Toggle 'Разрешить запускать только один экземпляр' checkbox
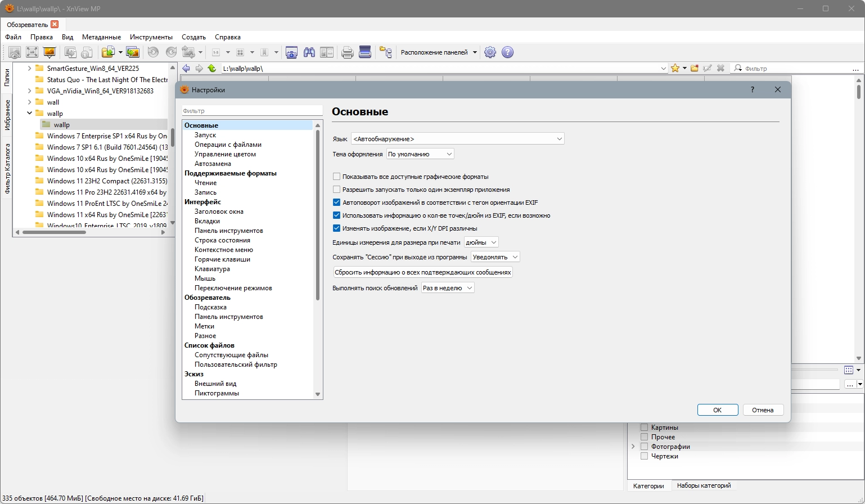 coord(337,190)
